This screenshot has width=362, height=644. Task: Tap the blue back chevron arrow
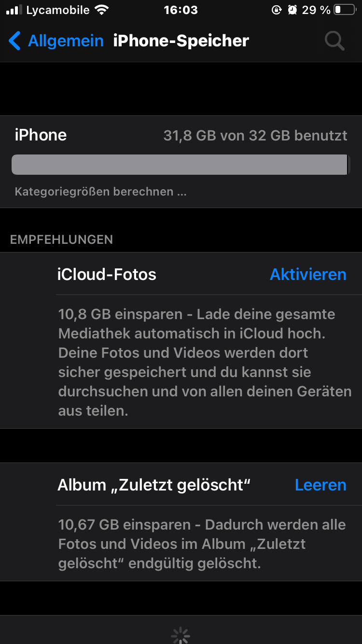[15, 41]
